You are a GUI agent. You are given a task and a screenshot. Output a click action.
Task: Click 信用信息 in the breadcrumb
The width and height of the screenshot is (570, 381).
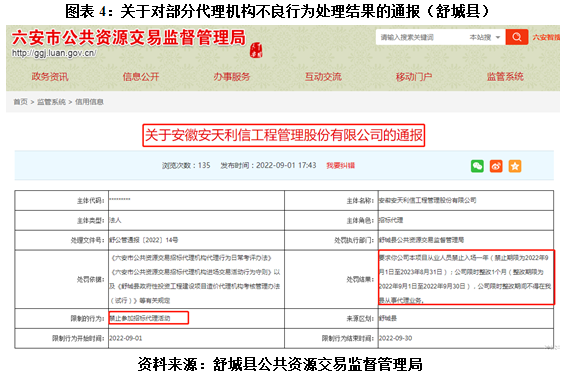pyautogui.click(x=89, y=102)
